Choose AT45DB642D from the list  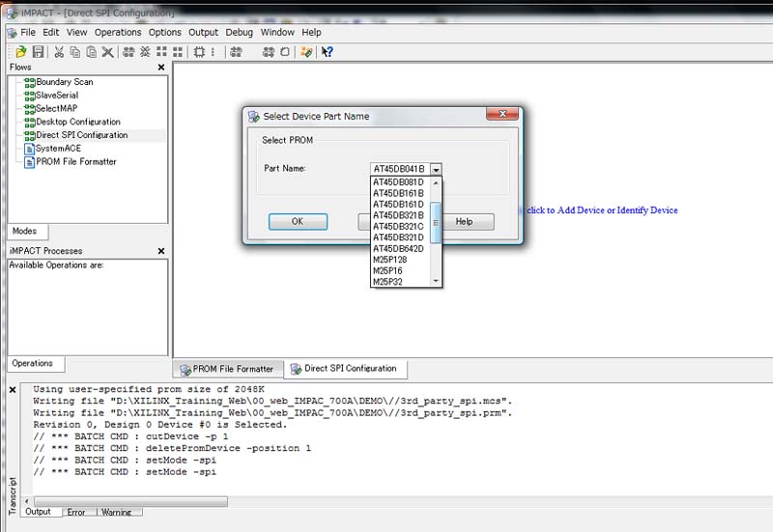pos(398,249)
